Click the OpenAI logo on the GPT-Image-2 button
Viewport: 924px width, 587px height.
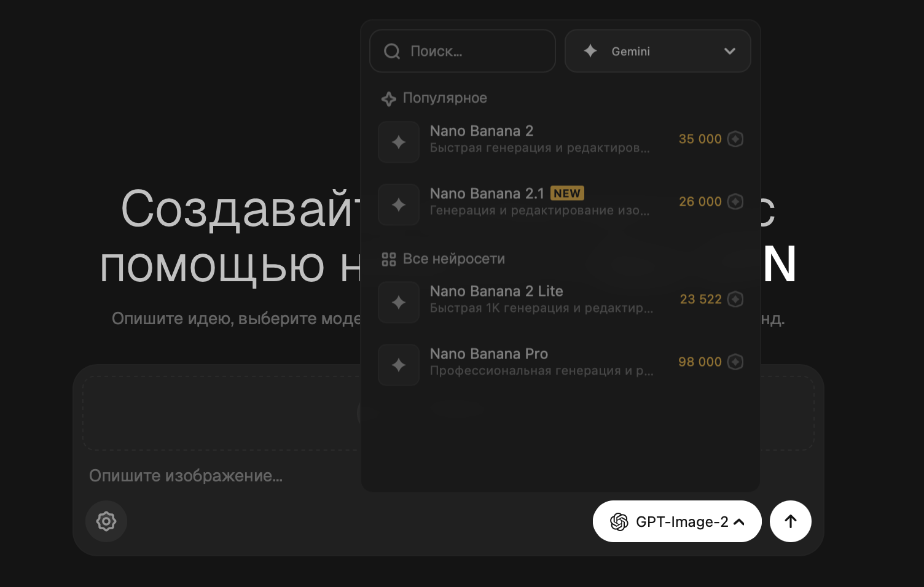pyautogui.click(x=619, y=522)
